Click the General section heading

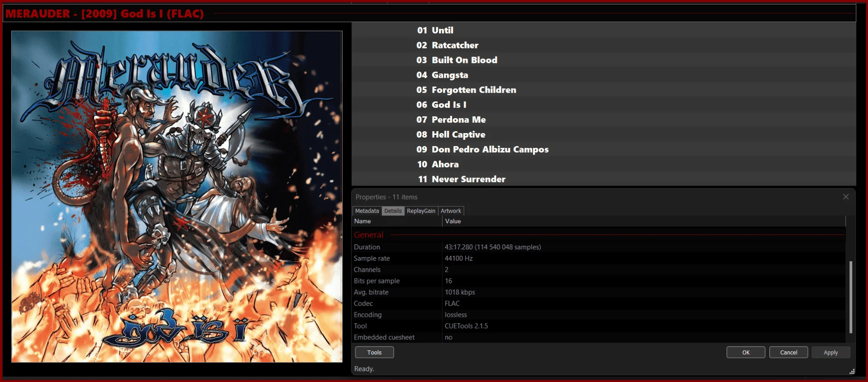tap(368, 235)
